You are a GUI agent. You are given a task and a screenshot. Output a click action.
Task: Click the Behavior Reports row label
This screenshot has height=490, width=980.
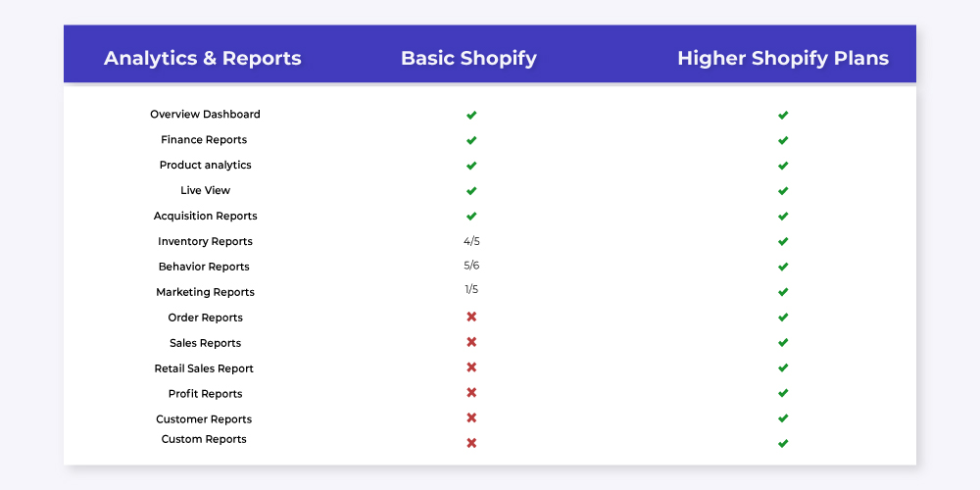pos(204,267)
